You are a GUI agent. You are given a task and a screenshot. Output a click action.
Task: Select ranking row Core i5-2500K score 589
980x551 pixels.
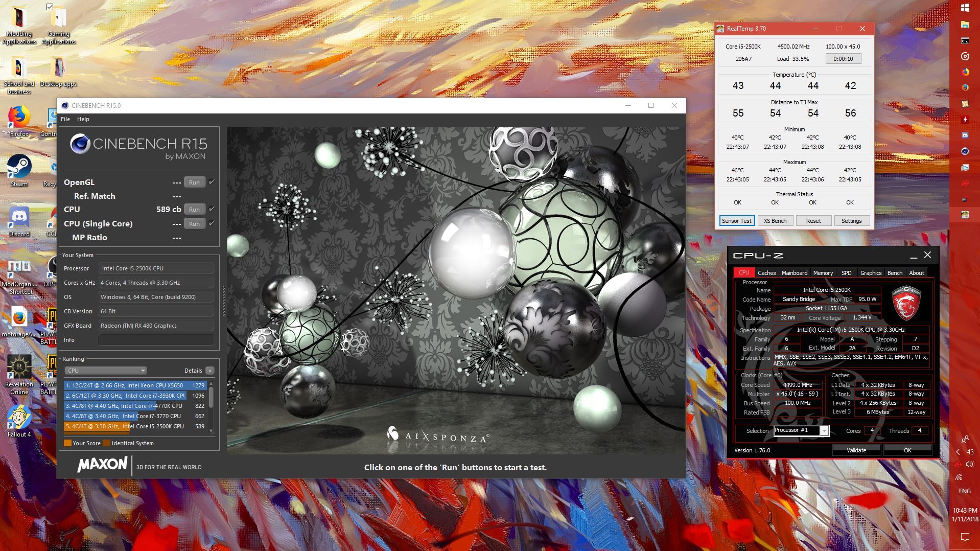point(135,426)
